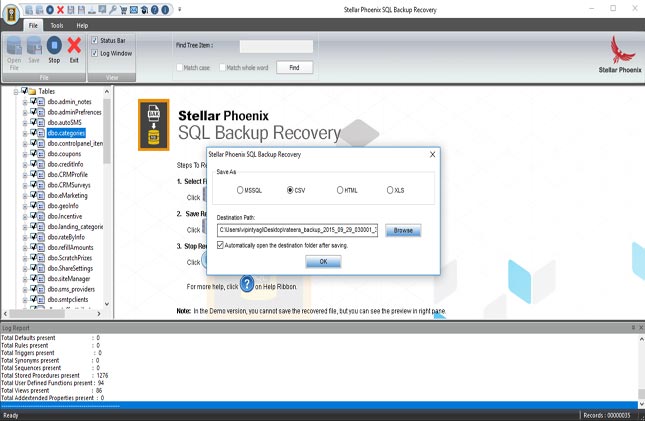Expand the dbo.geoInfo tree node

click(25, 206)
